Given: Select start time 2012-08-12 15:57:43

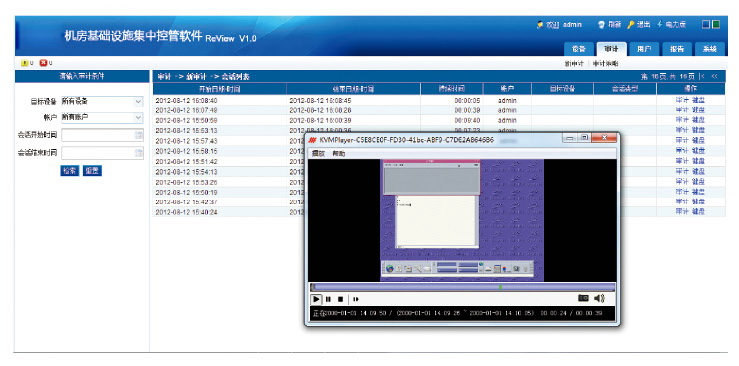Looking at the screenshot, I should click(186, 141).
